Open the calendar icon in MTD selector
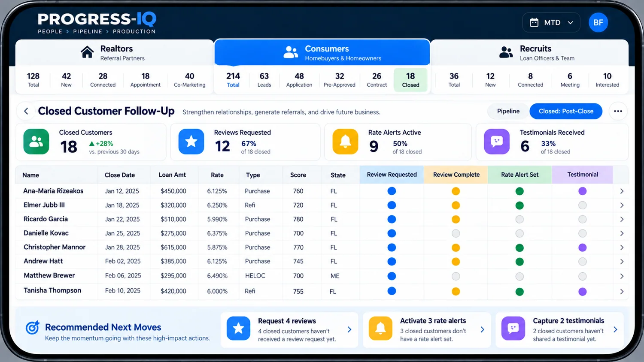644x362 pixels. [534, 23]
